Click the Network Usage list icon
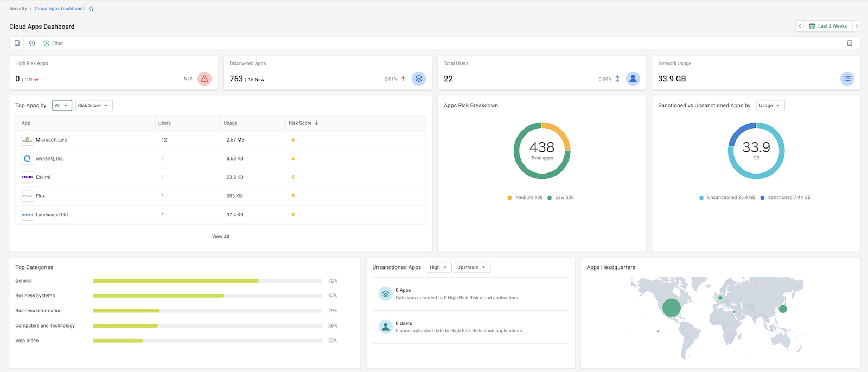Image resolution: width=868 pixels, height=372 pixels. click(847, 79)
